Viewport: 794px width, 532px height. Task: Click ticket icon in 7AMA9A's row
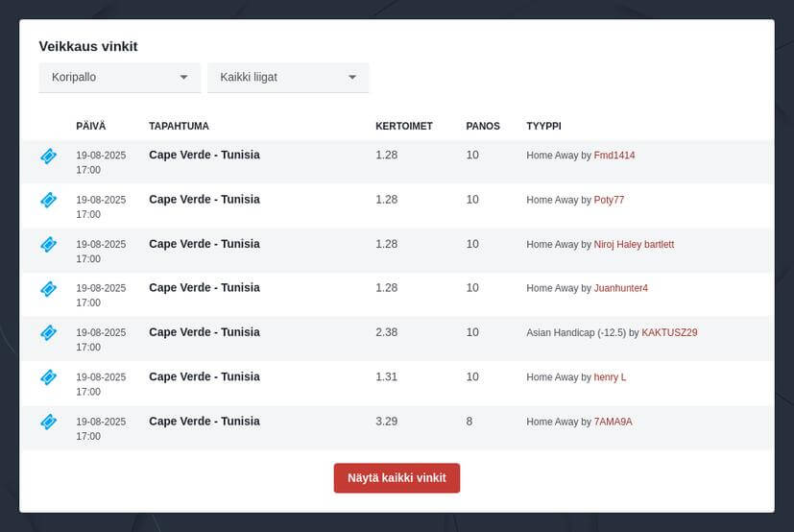tap(49, 422)
